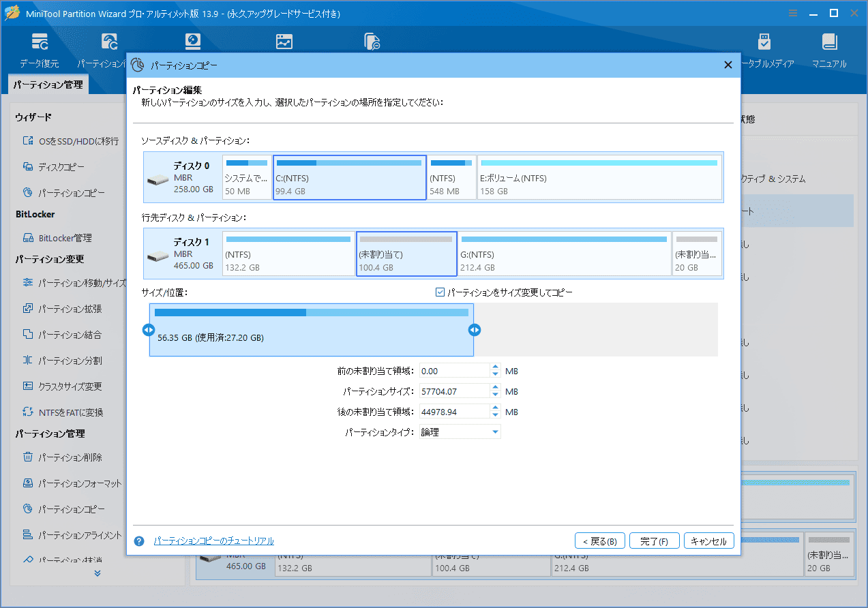Click the left resize handle of partition bar
Screen dimensions: 868x608
(x=148, y=330)
